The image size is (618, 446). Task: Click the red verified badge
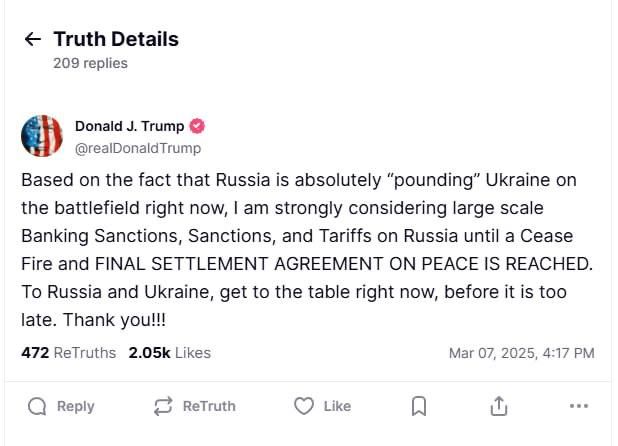pos(198,126)
